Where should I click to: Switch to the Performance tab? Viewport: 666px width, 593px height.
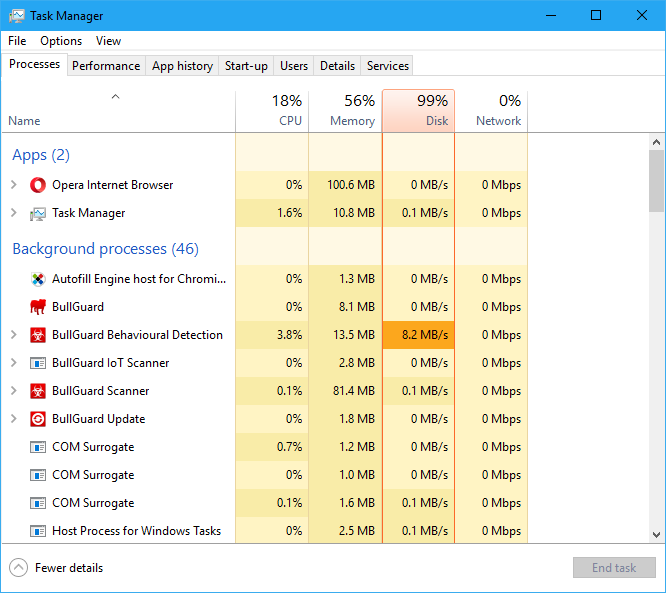(x=106, y=66)
